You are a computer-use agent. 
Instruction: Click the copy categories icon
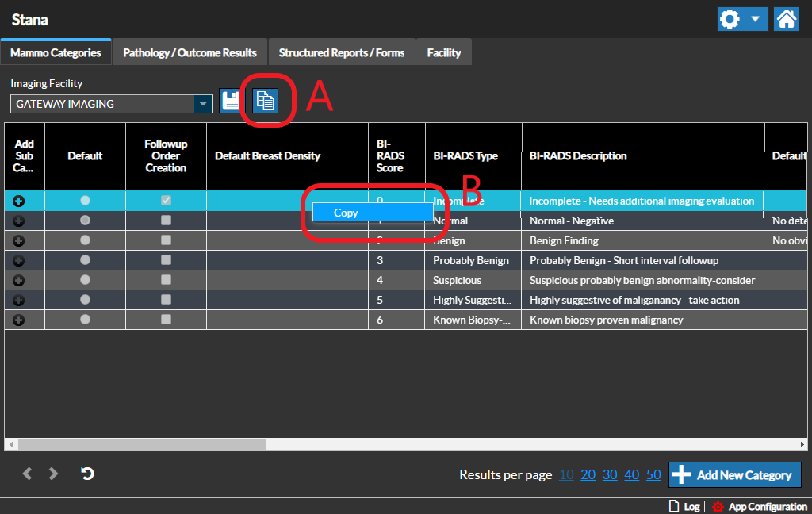(266, 101)
